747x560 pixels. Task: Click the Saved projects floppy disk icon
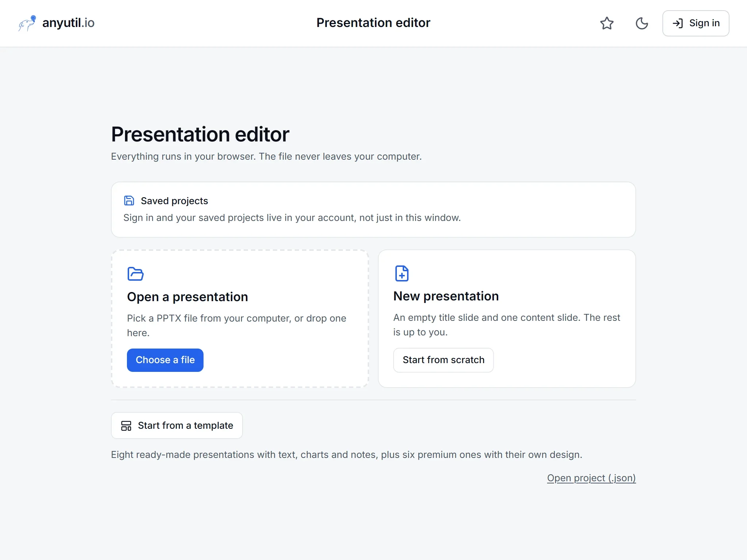[x=129, y=201]
